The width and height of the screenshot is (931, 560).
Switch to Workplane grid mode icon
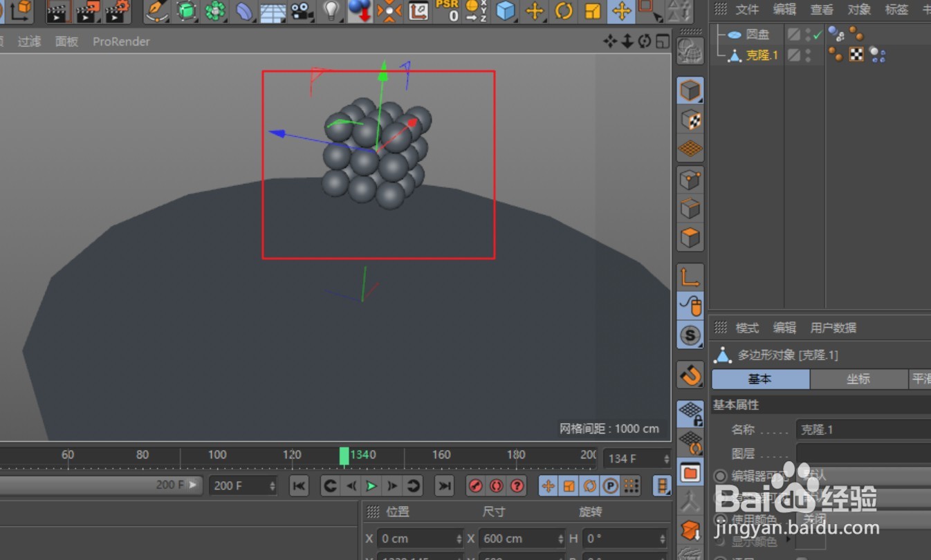coord(690,149)
